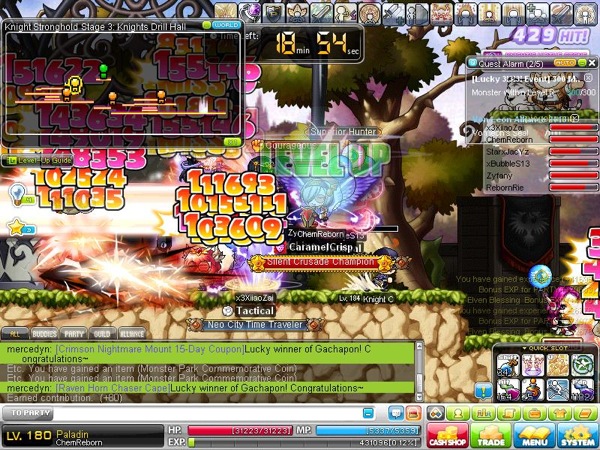Click the lightbulb notification icon
600x450 pixels.
17,195
